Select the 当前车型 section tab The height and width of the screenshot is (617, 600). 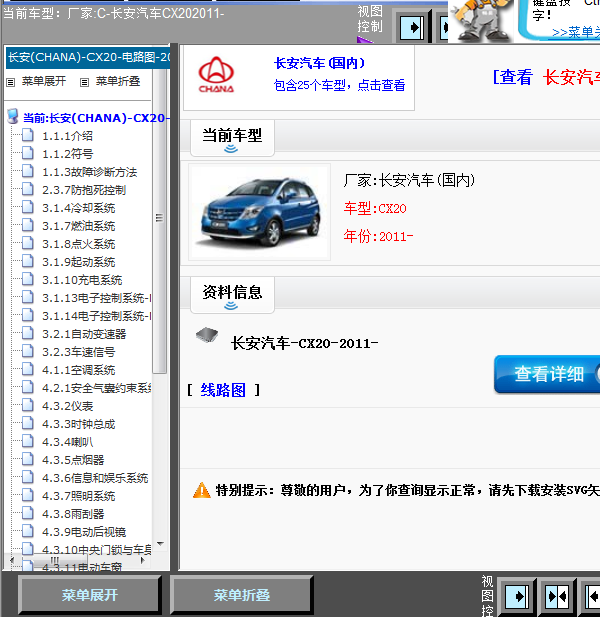(x=232, y=139)
